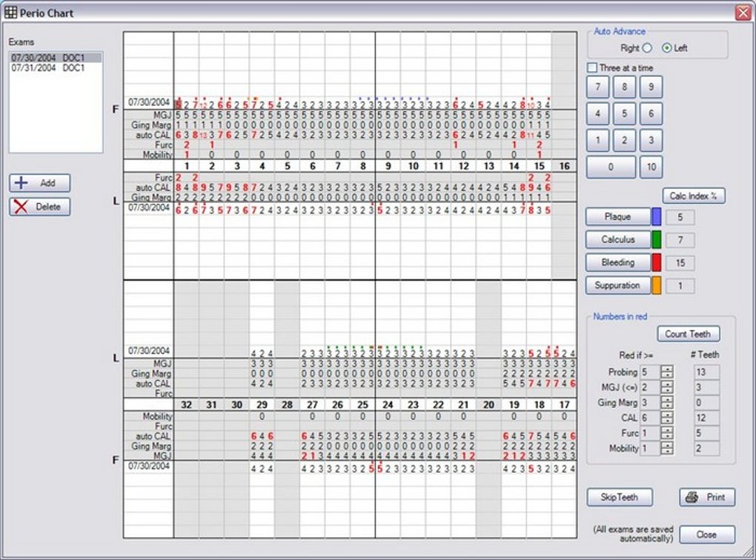Enable the Three at a time checkbox
Screen dimensions: 756x560
pyautogui.click(x=592, y=68)
